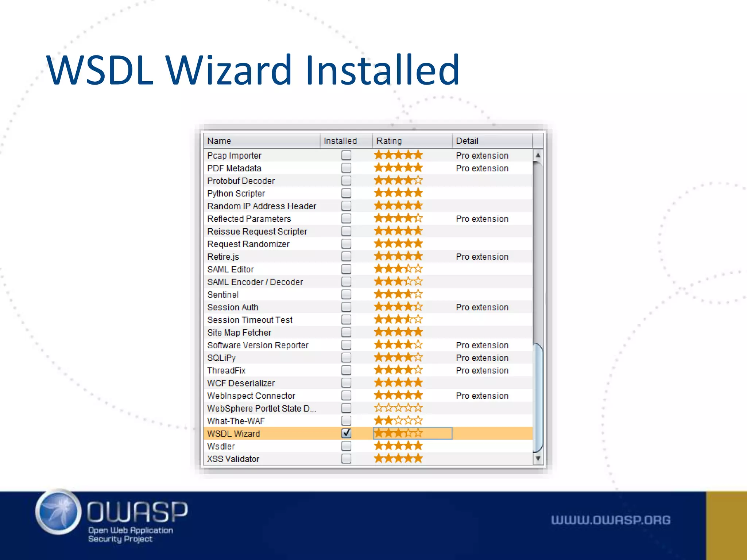
Task: Click the Session Auth star rating
Action: pyautogui.click(x=398, y=307)
